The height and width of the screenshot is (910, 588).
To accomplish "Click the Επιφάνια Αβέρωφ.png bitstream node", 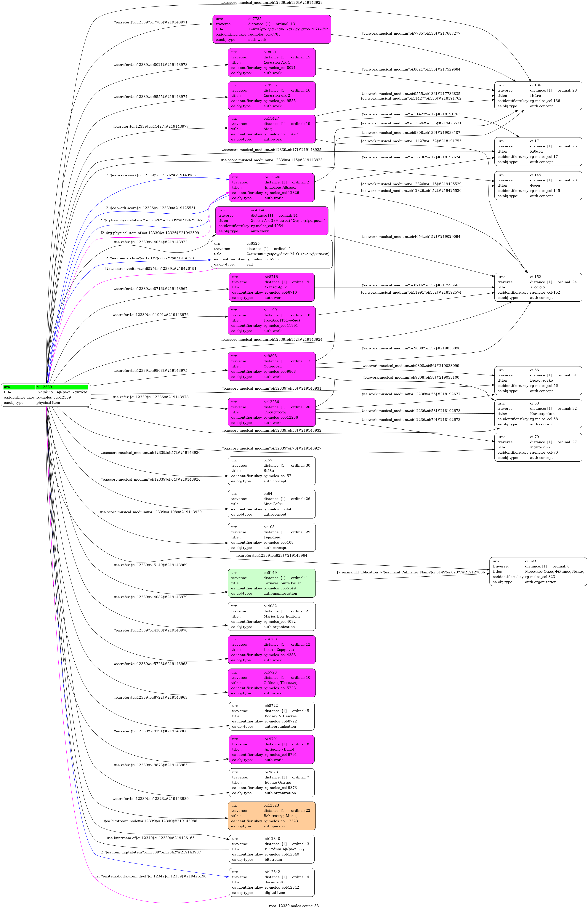I will (x=271, y=849).
